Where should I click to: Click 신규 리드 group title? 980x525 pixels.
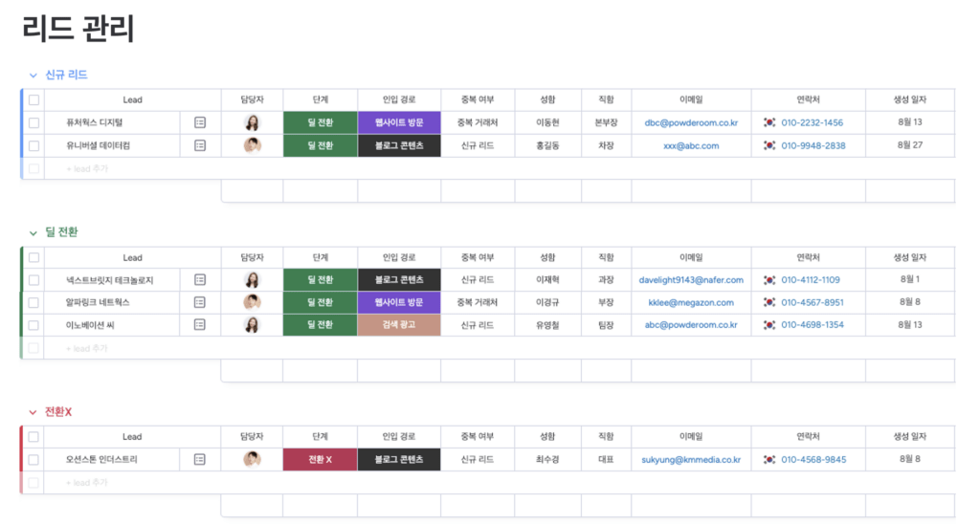pos(66,75)
